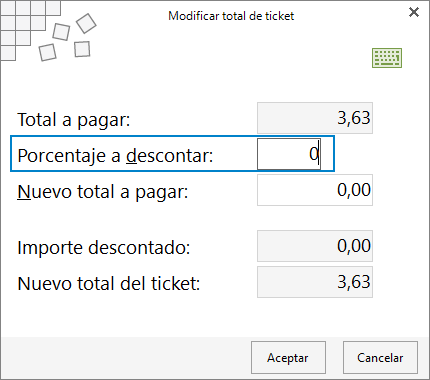The height and width of the screenshot is (380, 430).
Task: Click the middle tilted square beside grid
Action: coord(61,32)
